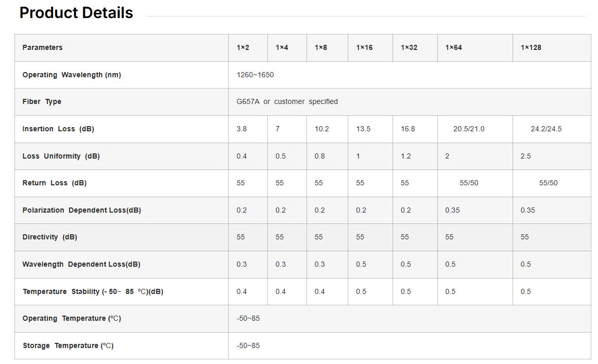Click the Polarization Dependent Loss row label
Image resolution: width=598 pixels, height=364 pixels.
click(x=81, y=210)
